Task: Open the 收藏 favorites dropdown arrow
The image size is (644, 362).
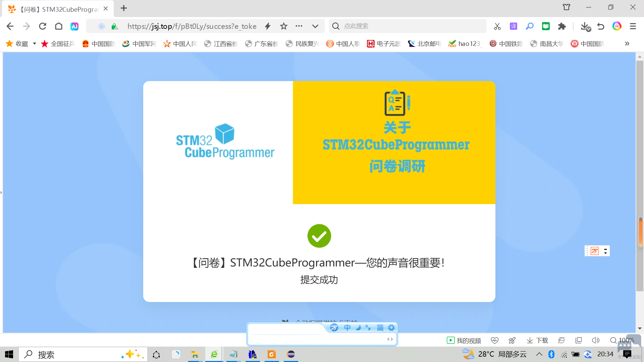Action: 34,44
